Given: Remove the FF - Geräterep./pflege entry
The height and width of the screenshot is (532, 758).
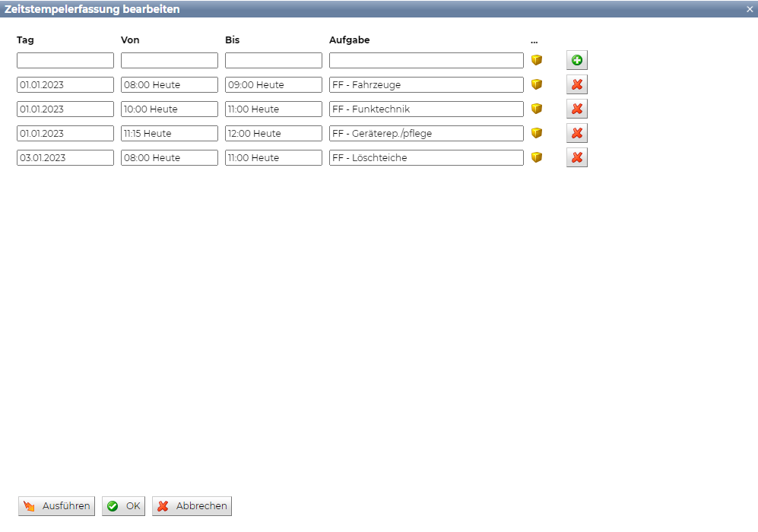Looking at the screenshot, I should 576,134.
